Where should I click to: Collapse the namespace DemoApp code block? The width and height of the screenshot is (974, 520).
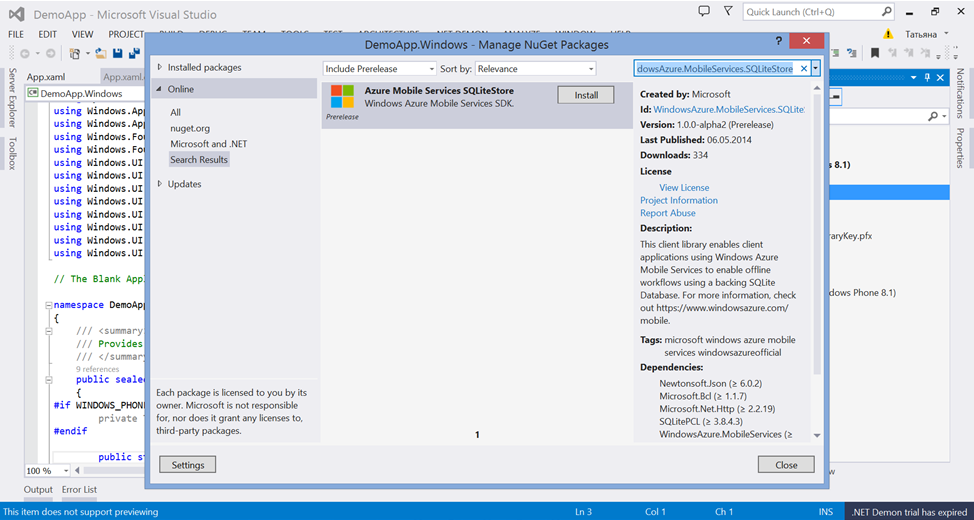click(x=48, y=306)
